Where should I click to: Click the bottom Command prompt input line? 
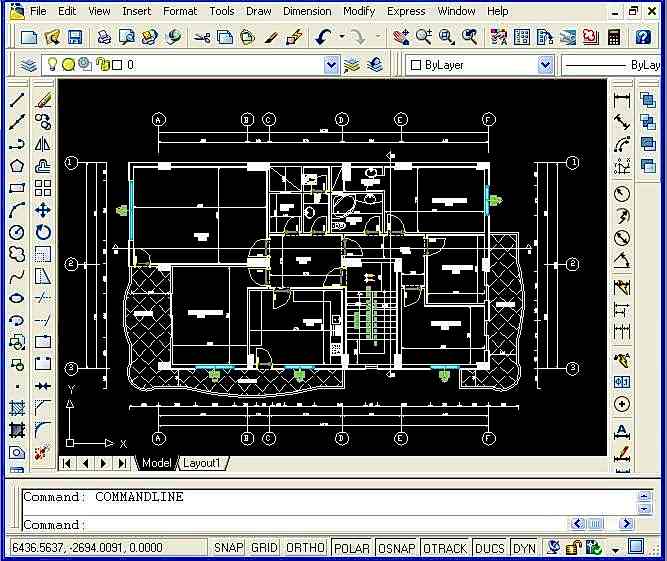(300, 524)
